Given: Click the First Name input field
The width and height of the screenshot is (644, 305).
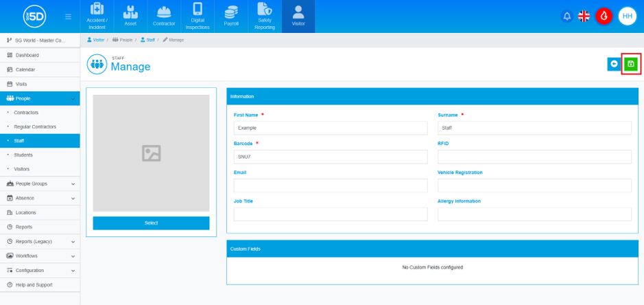Looking at the screenshot, I should [331, 128].
